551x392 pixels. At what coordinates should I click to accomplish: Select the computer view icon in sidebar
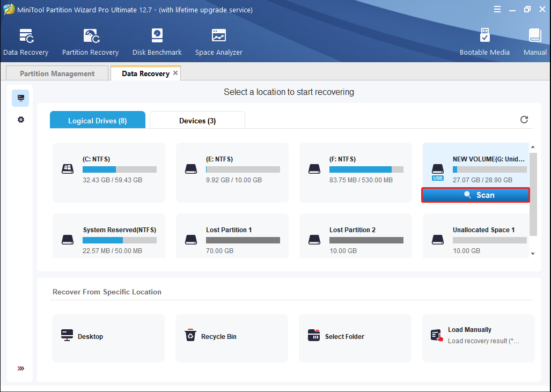click(21, 98)
